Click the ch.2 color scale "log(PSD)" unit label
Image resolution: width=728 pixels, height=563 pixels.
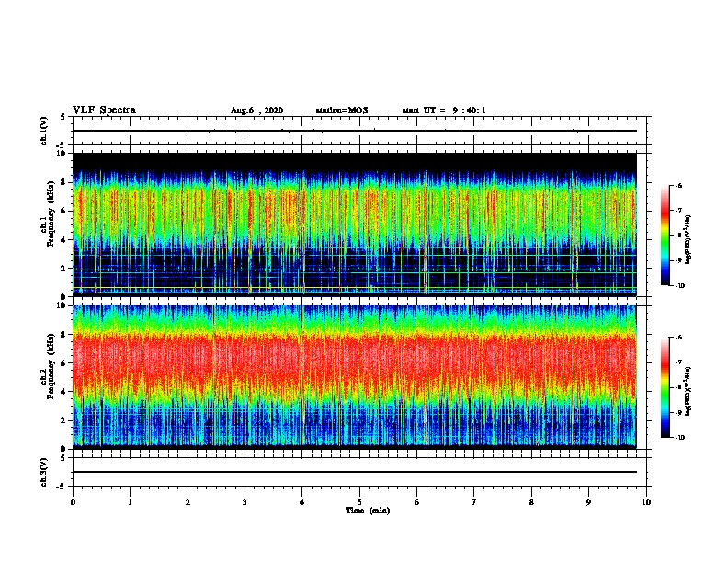point(688,392)
